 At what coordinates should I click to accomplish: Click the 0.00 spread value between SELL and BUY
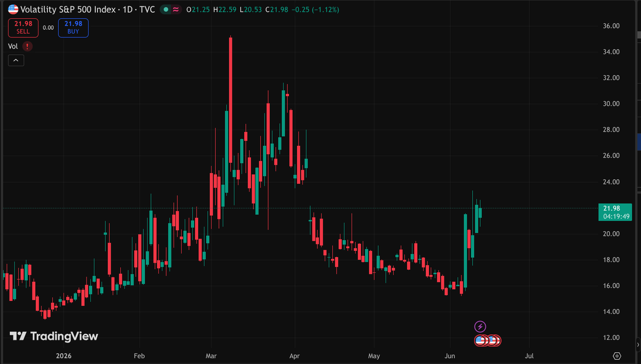(48, 28)
